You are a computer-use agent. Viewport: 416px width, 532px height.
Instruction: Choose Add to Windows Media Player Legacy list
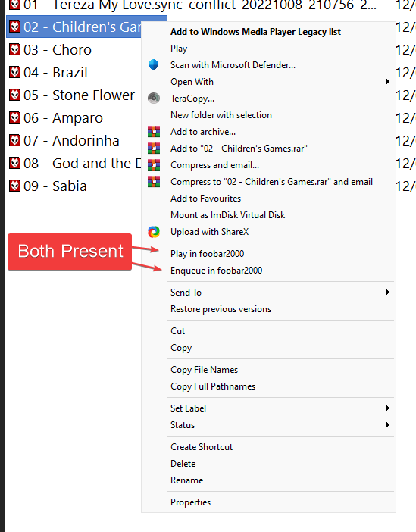click(x=255, y=32)
